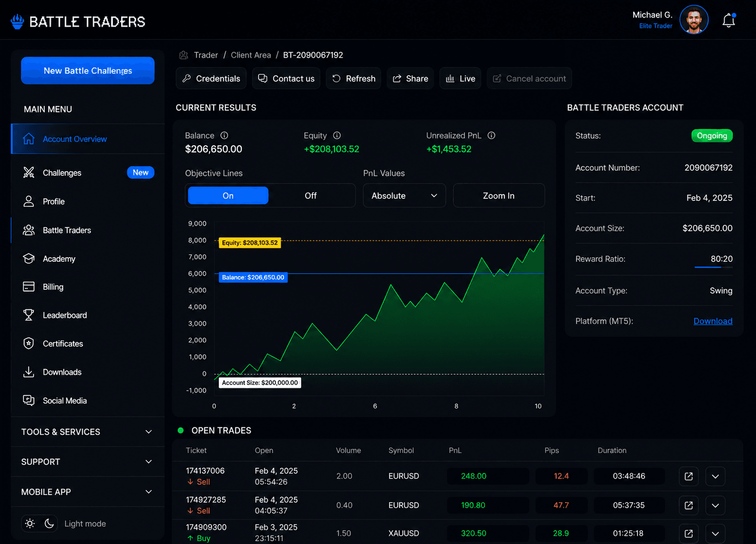The height and width of the screenshot is (544, 756).
Task: Click the Ongoing status badge
Action: (x=712, y=135)
